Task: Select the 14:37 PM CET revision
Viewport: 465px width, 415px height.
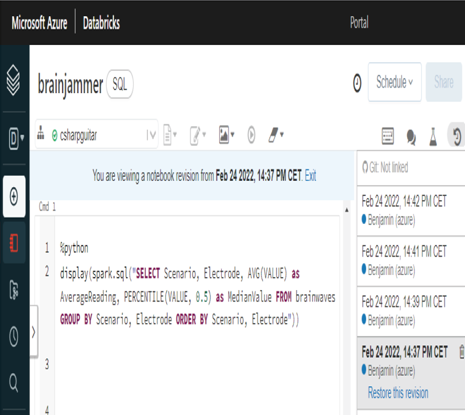Action: click(411, 373)
